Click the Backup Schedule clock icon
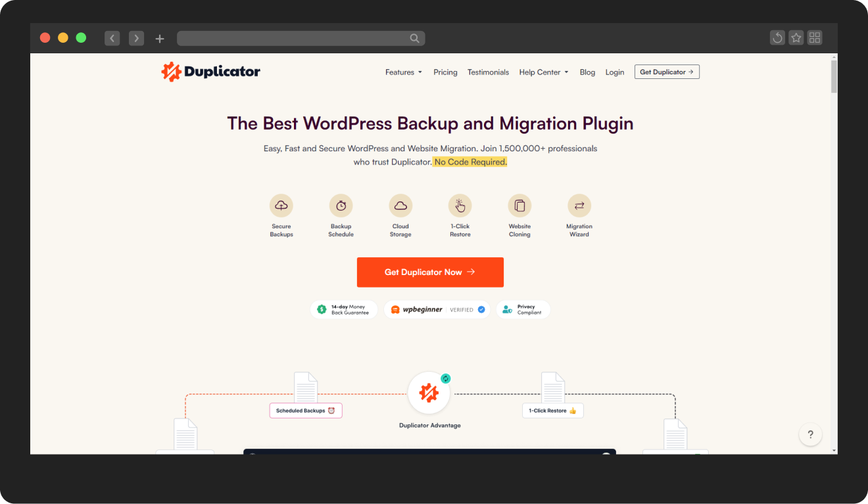The width and height of the screenshot is (868, 504). (341, 205)
